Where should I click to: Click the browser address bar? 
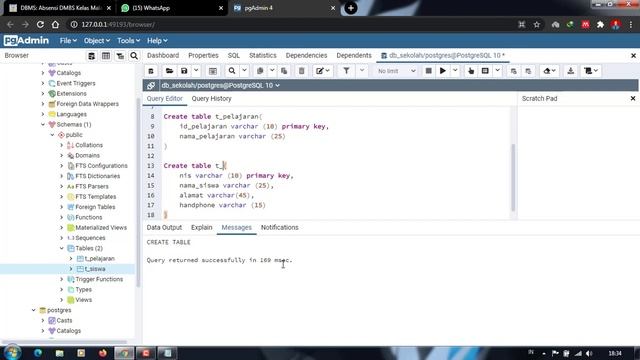(286, 24)
